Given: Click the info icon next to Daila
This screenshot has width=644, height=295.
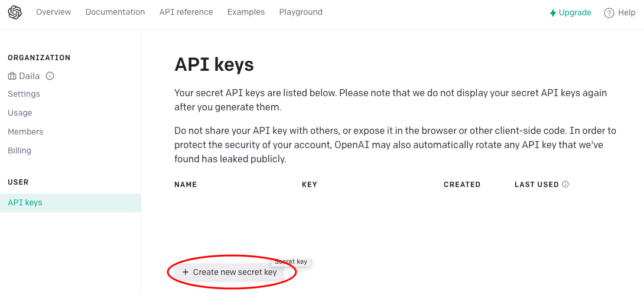Looking at the screenshot, I should point(50,76).
